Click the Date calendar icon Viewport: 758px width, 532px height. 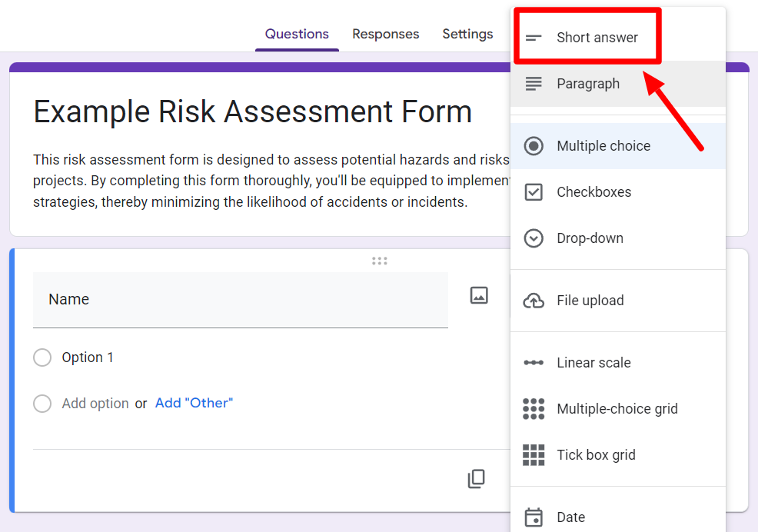[534, 517]
